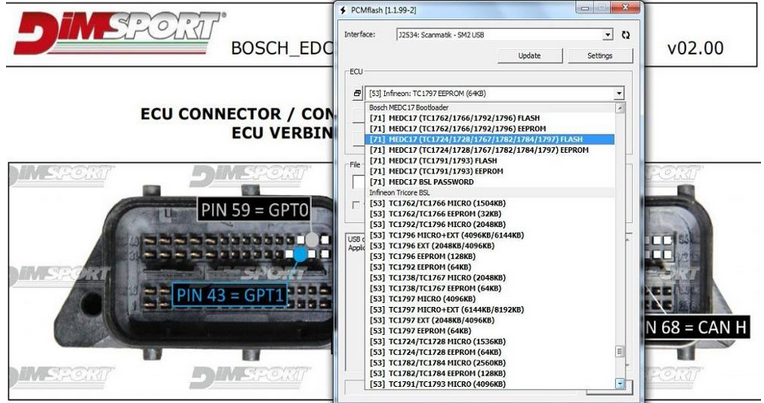
Task: Click the refresh interface icon
Action: point(626,35)
